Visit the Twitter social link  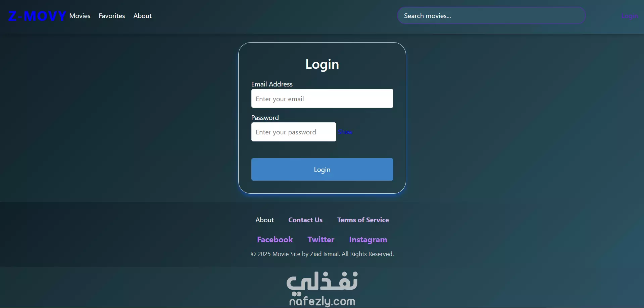(x=321, y=240)
